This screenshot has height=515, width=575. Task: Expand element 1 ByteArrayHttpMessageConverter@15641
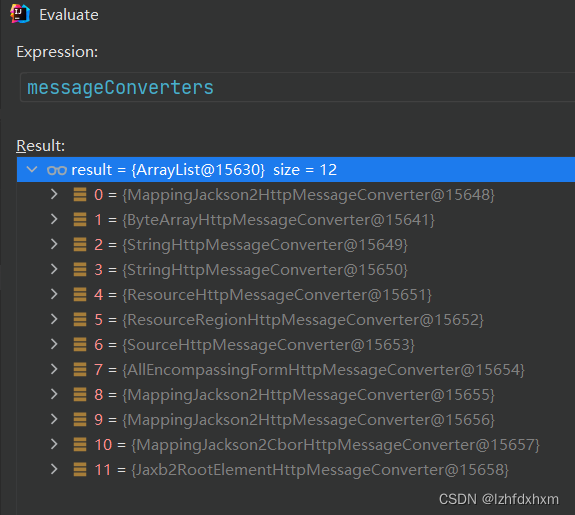(x=54, y=219)
